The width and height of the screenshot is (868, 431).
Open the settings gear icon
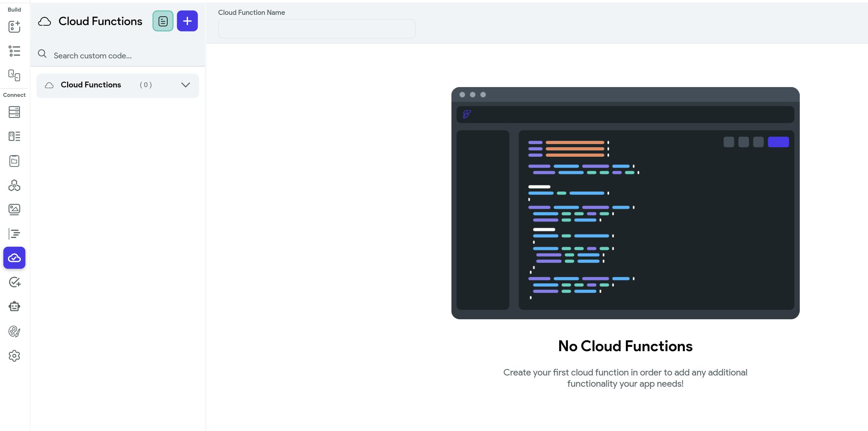(x=14, y=356)
